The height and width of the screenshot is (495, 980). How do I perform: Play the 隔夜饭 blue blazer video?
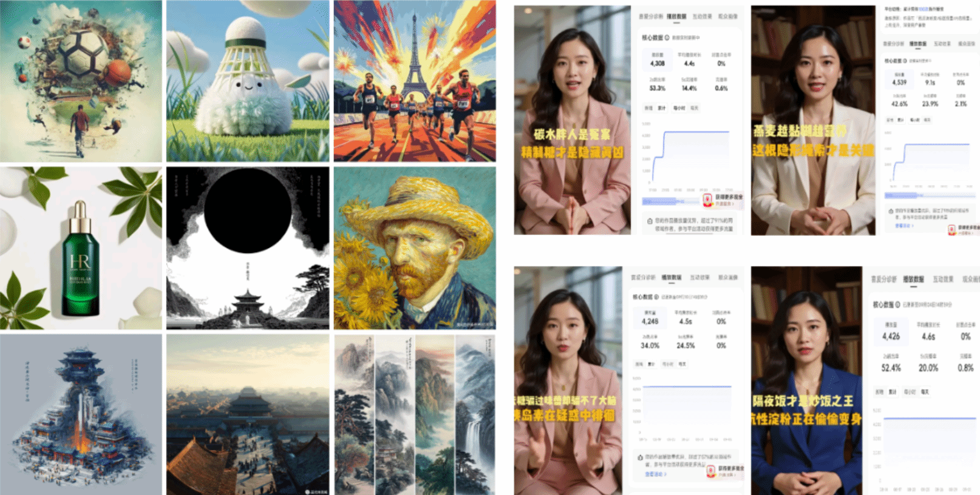[x=806, y=380]
